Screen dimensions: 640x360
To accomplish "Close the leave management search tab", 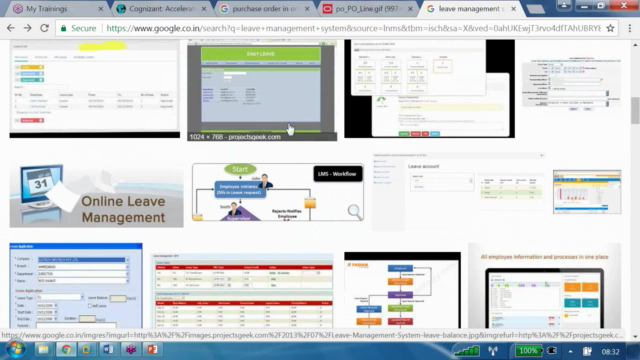I will pos(513,9).
